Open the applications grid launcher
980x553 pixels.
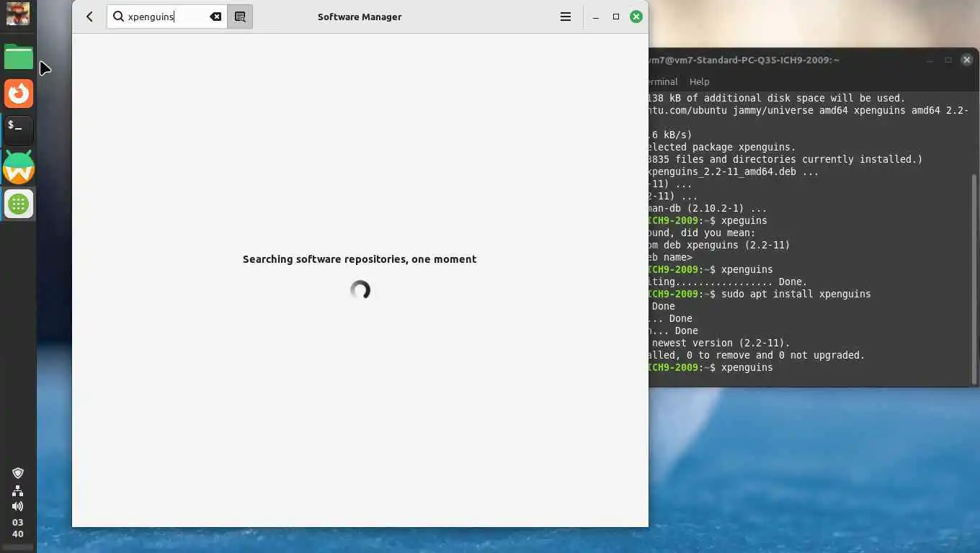point(19,204)
